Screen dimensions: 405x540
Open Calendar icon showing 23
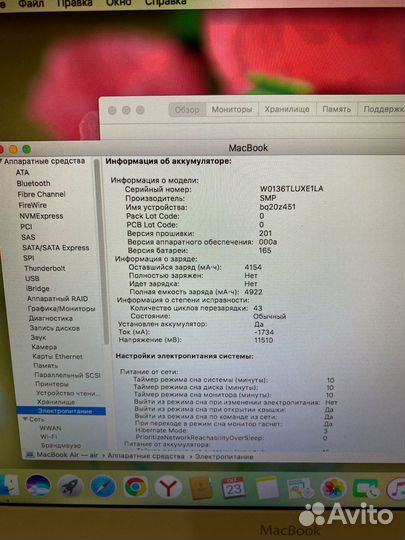(x=233, y=487)
